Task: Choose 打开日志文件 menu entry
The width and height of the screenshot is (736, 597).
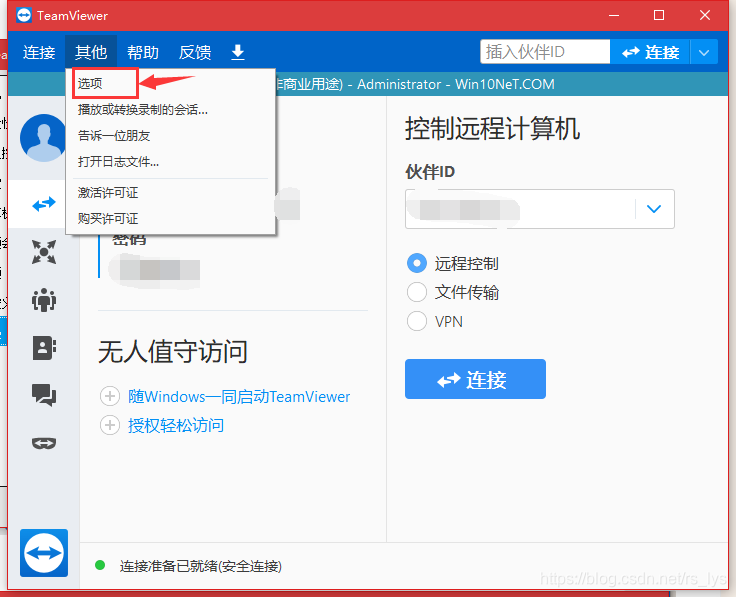Action: 170,161
